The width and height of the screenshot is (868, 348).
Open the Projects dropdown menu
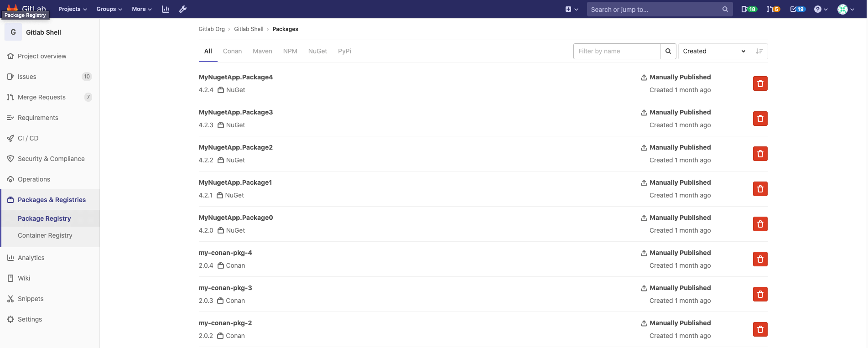pyautogui.click(x=73, y=9)
